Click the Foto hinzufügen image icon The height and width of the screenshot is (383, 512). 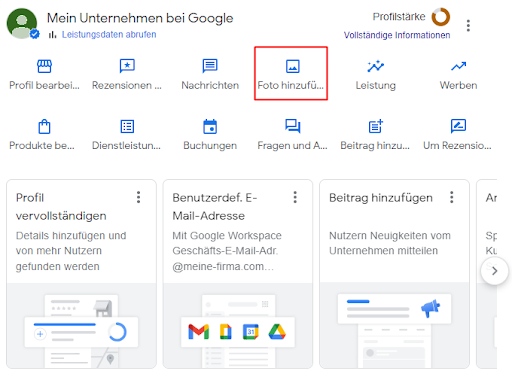pyautogui.click(x=293, y=66)
